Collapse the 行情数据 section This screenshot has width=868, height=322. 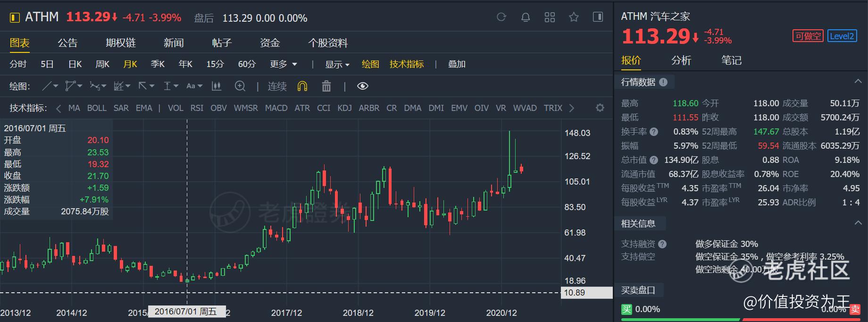pos(858,82)
